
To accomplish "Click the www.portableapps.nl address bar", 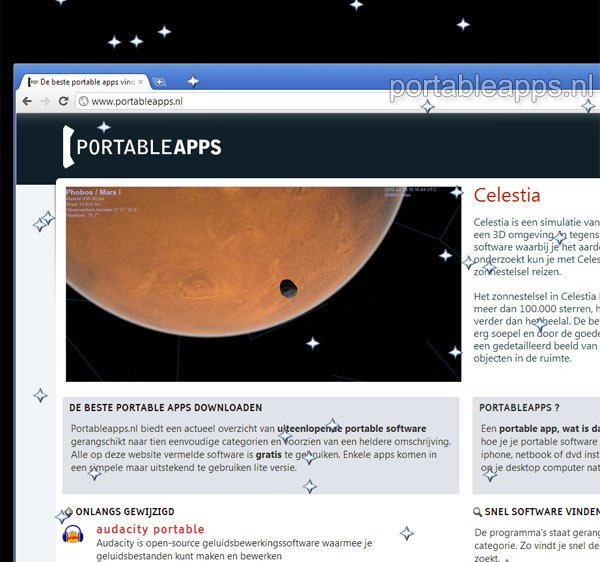I will pyautogui.click(x=200, y=101).
